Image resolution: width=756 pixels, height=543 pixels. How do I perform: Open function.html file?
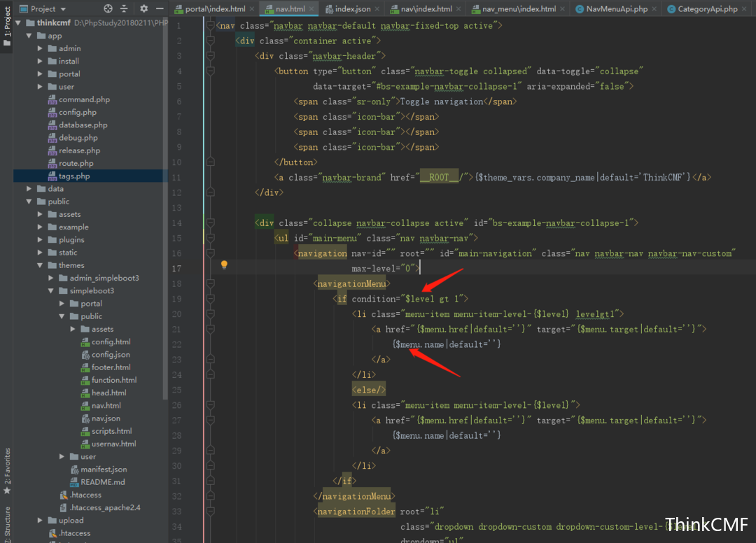pos(114,380)
